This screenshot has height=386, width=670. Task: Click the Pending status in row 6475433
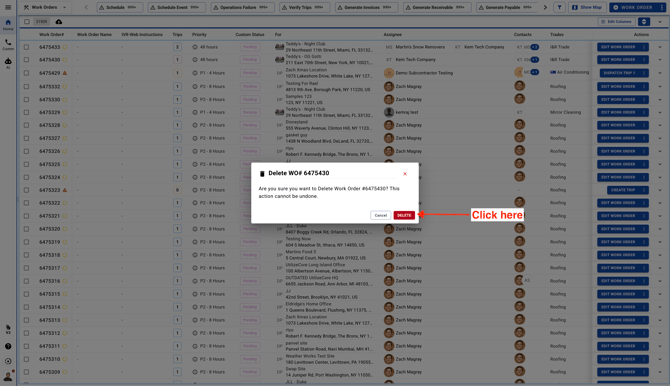[x=250, y=47]
